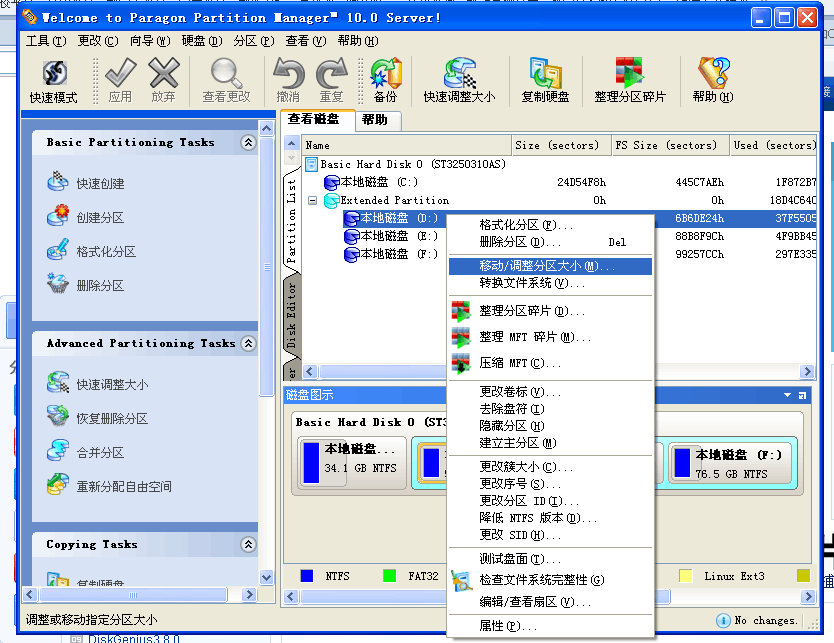834x643 pixels.
Task: Choose 转换文件系统(V) in context menu
Action: point(551,283)
